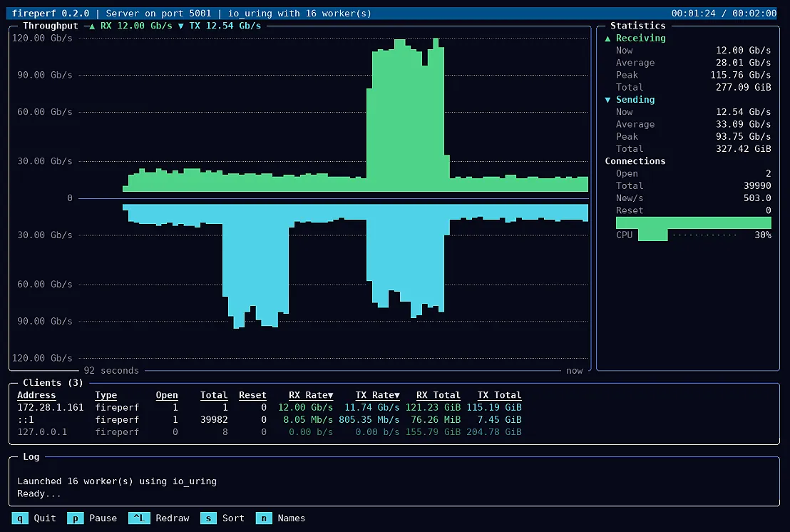Click the 805.35 Mb/s TX rate cell

[x=369, y=419]
